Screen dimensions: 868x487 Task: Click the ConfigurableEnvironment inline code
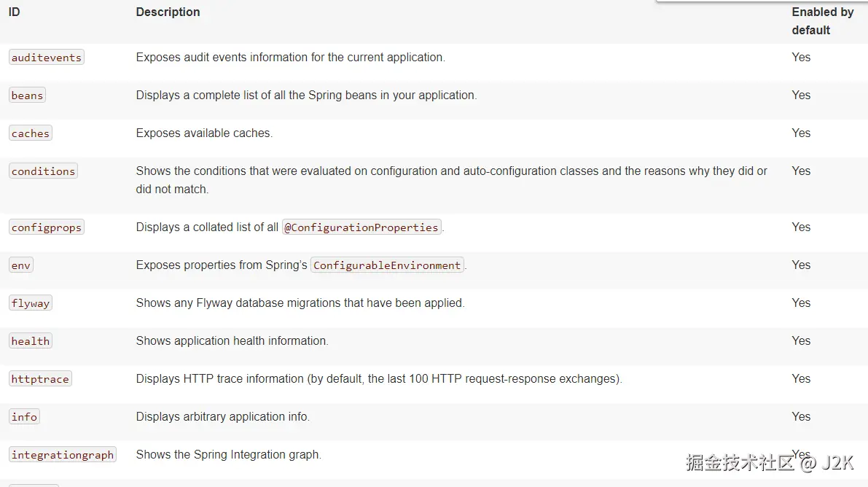click(387, 265)
